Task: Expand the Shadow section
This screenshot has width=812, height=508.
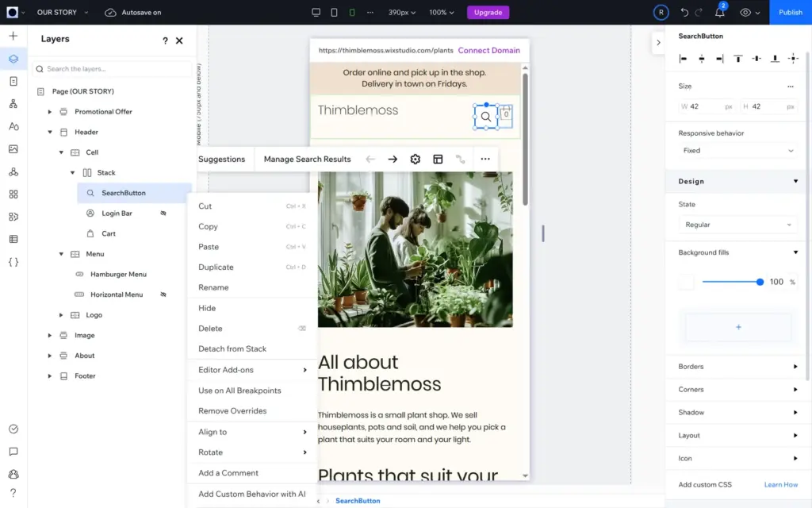Action: pos(737,413)
